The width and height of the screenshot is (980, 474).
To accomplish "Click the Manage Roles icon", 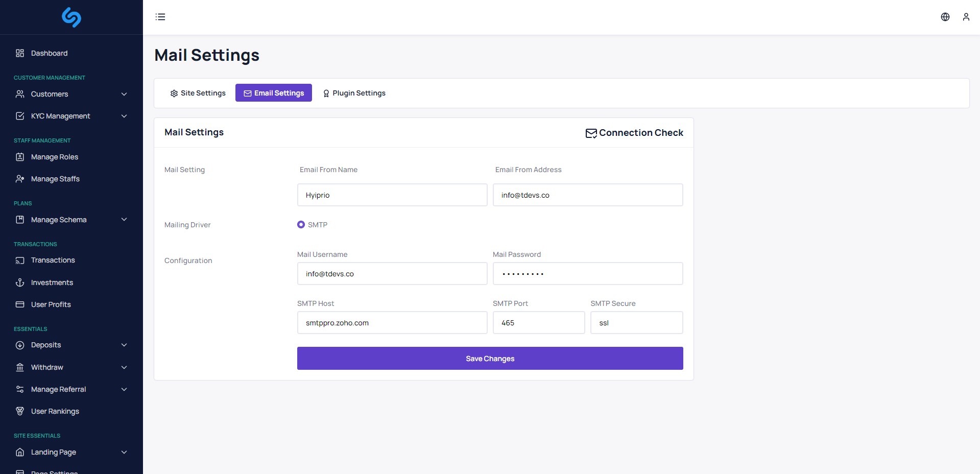I will 20,157.
